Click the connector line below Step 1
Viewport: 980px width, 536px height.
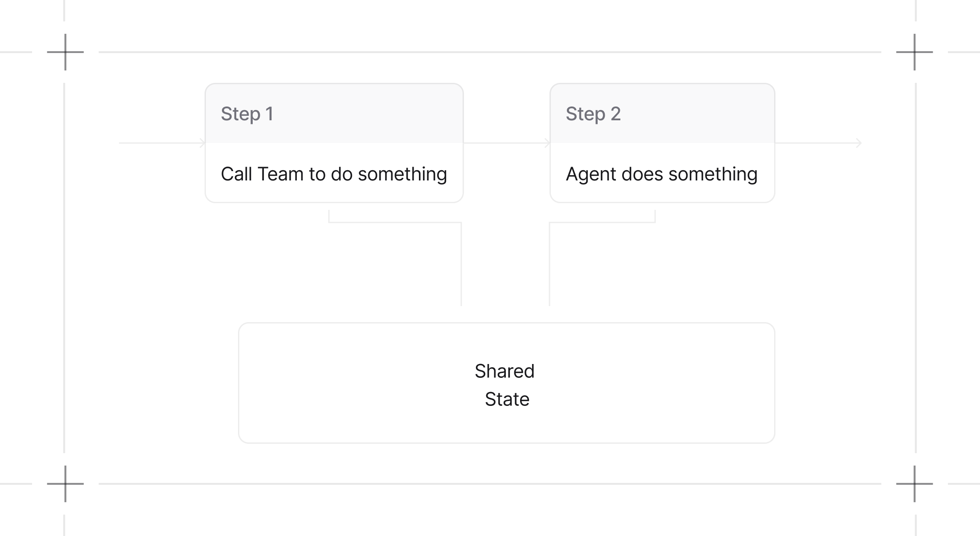(461, 263)
